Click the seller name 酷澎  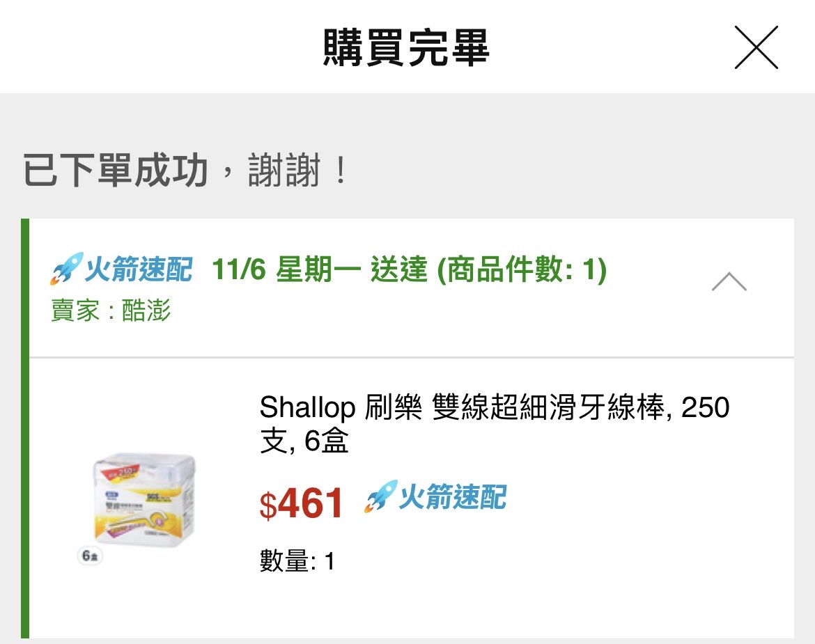point(146,311)
